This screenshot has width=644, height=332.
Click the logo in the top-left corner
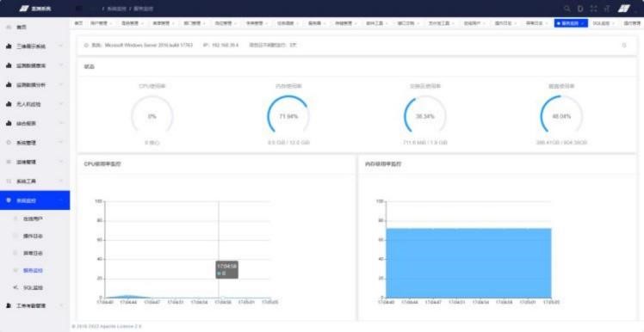(24, 9)
